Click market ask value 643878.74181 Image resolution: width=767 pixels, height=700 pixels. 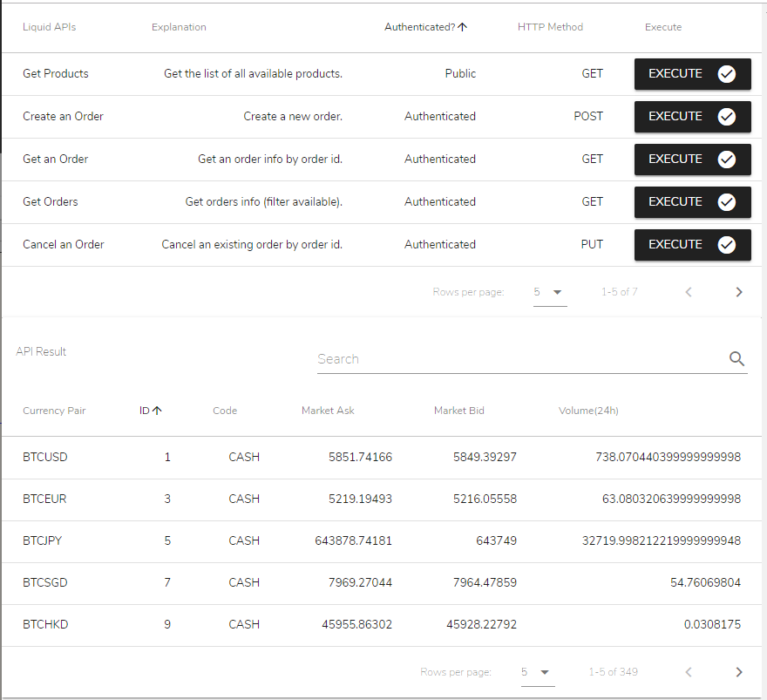(354, 540)
